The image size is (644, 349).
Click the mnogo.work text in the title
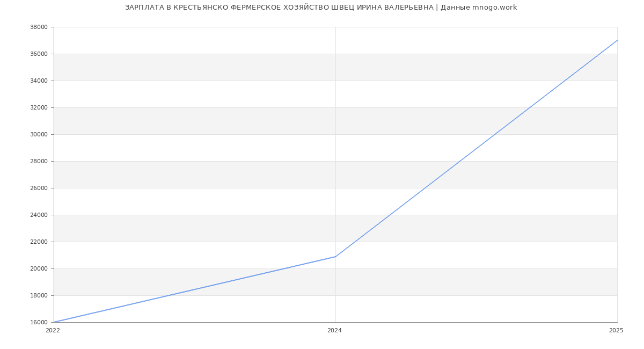[x=494, y=8]
